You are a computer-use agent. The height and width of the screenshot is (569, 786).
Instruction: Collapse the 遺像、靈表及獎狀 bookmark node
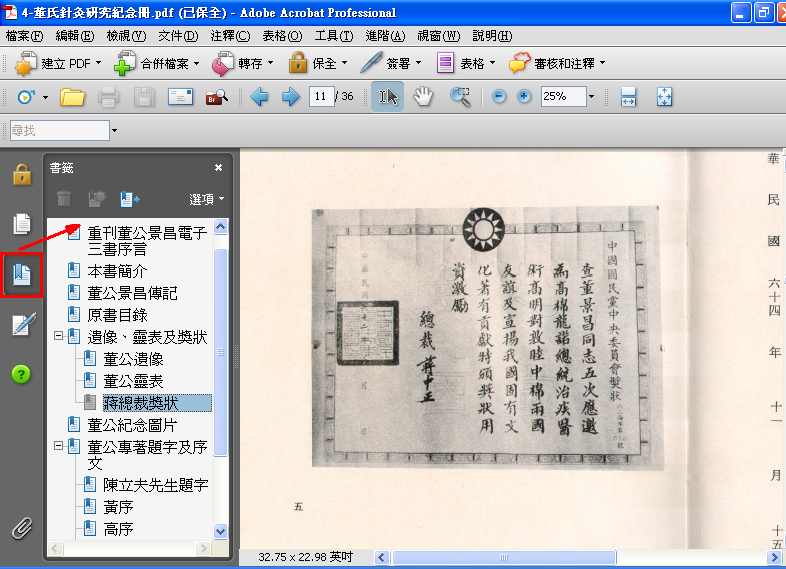(59, 336)
